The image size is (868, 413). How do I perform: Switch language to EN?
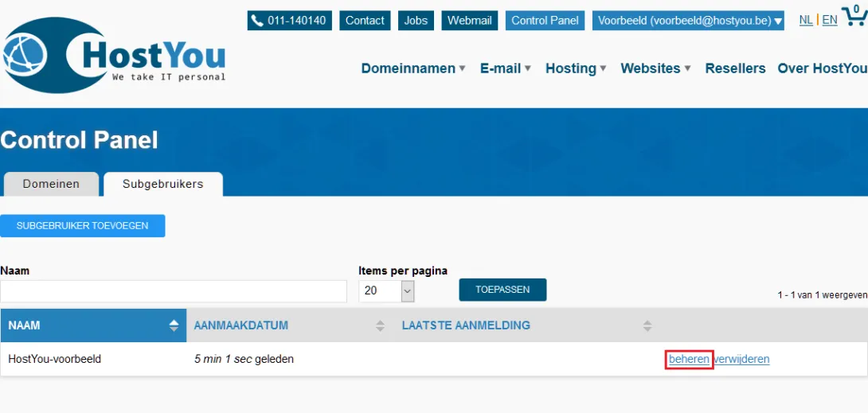point(830,20)
